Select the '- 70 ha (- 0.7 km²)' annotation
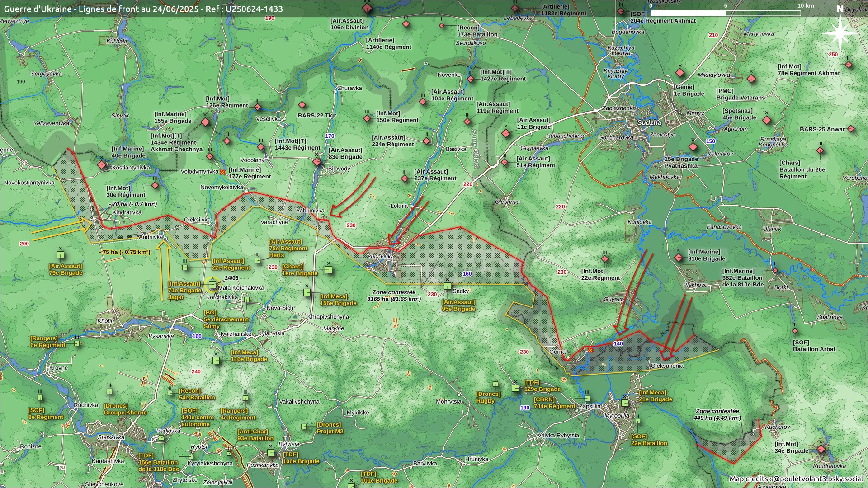The height and width of the screenshot is (488, 868). [x=133, y=204]
